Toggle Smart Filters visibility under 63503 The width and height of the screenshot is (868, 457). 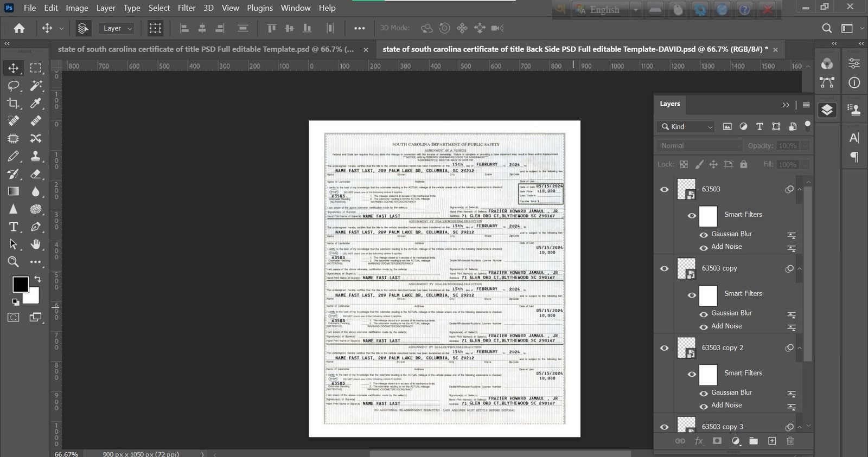click(692, 216)
